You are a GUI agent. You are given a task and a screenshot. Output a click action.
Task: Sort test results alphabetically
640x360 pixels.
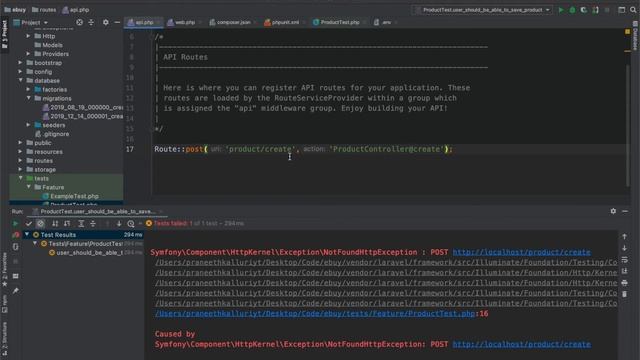tap(55, 223)
